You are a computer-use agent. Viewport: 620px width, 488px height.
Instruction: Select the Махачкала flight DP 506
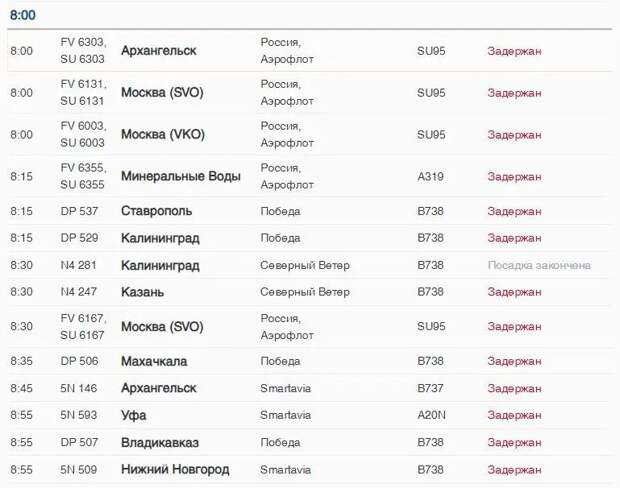click(x=310, y=361)
